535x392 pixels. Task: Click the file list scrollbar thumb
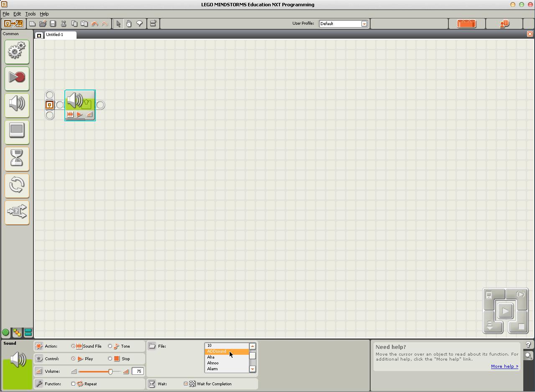(252, 355)
